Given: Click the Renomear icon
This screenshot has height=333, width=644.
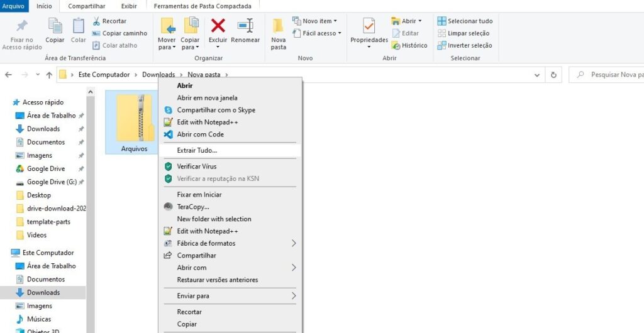Looking at the screenshot, I should [x=245, y=25].
